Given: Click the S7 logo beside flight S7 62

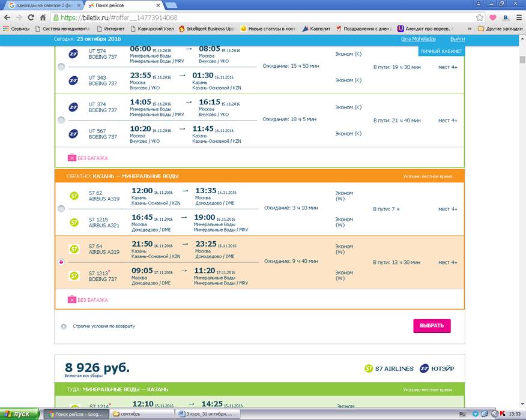Looking at the screenshot, I should pos(74,195).
